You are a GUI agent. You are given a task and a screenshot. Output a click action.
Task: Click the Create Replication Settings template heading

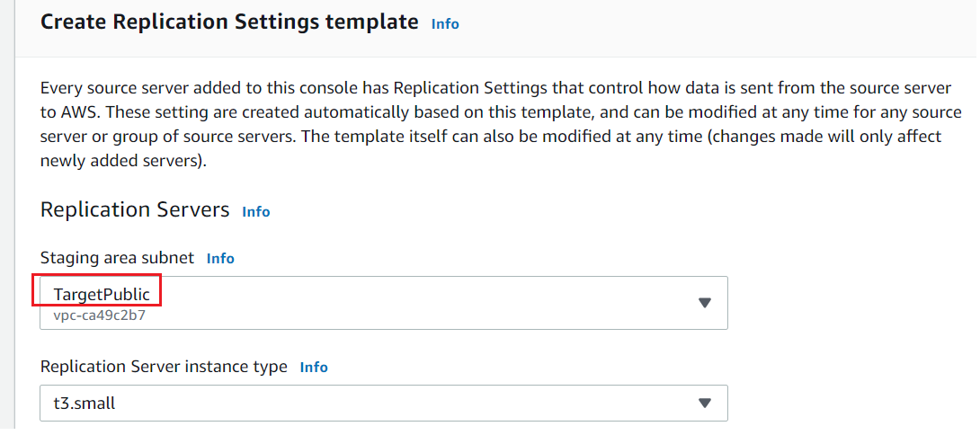(229, 22)
